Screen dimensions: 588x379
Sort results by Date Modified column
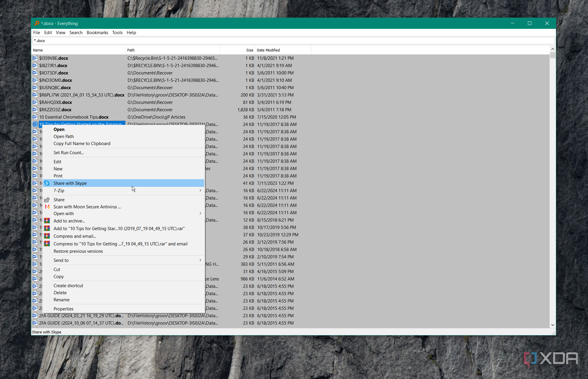(268, 50)
